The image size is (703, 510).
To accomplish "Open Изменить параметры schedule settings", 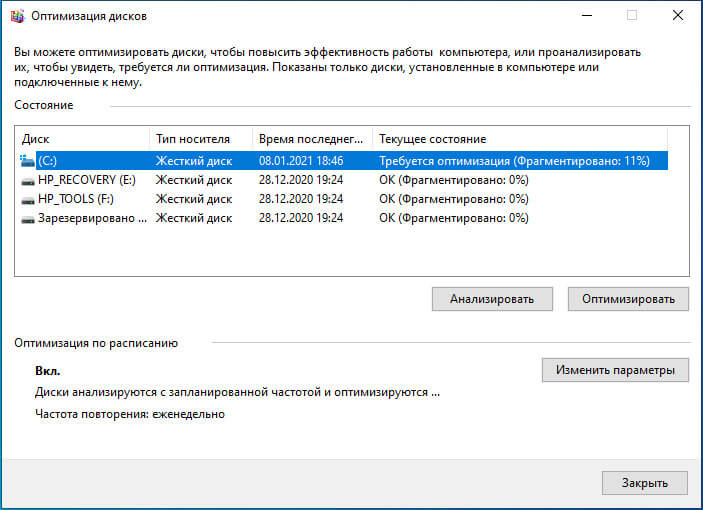I will pyautogui.click(x=615, y=370).
